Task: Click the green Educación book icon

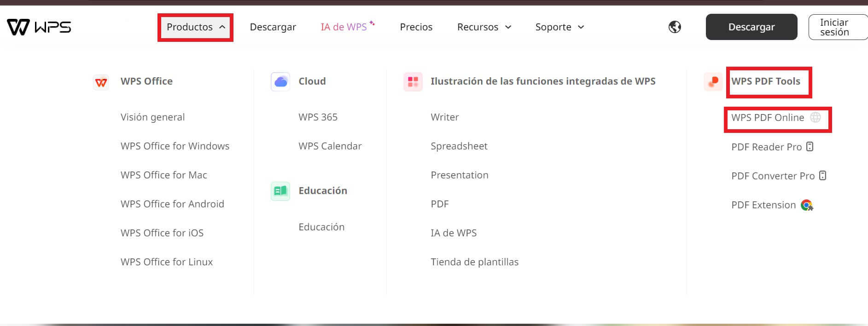Action: coord(280,191)
